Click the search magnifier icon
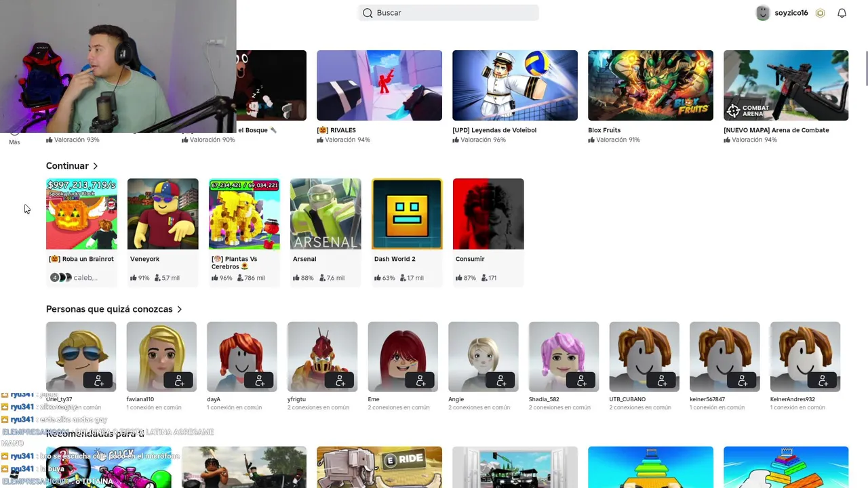 pos(368,13)
